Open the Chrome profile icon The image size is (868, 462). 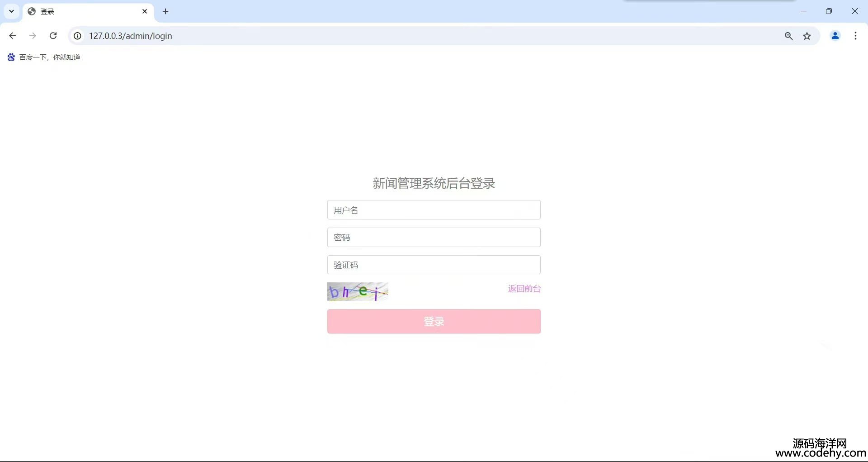(835, 36)
